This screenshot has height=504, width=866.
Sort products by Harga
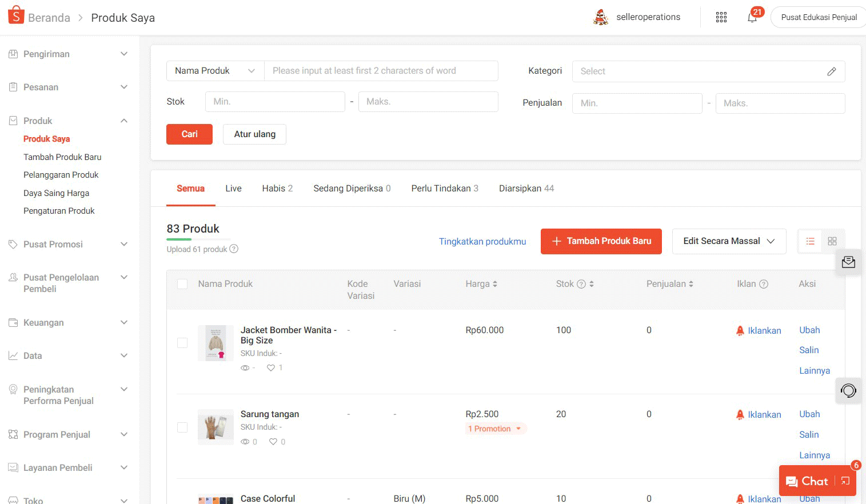coord(496,283)
